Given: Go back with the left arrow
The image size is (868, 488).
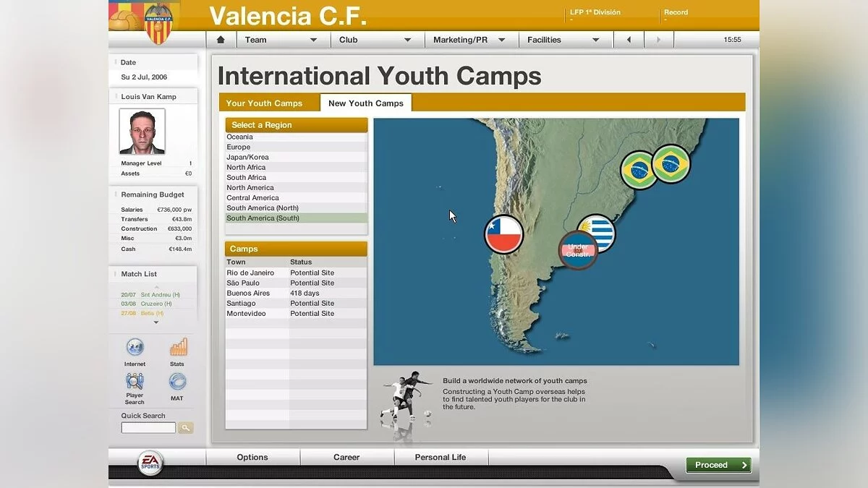Looking at the screenshot, I should 629,40.
